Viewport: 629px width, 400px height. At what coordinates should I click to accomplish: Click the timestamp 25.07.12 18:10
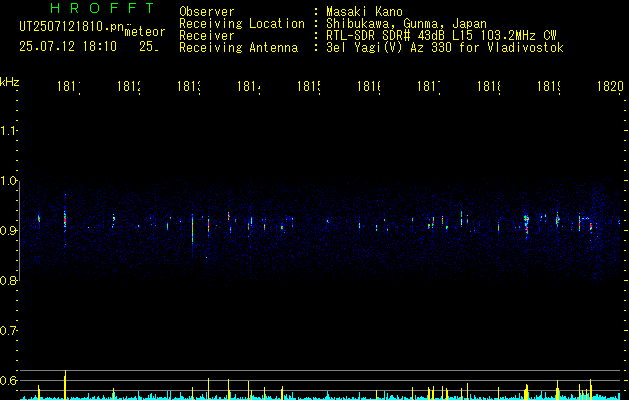point(68,47)
